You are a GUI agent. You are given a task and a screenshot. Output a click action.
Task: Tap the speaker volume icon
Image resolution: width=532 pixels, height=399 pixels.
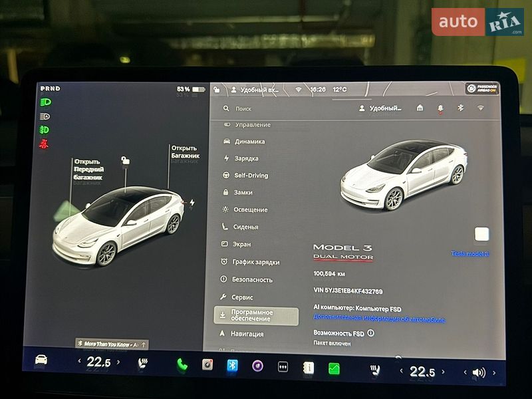coord(479,372)
